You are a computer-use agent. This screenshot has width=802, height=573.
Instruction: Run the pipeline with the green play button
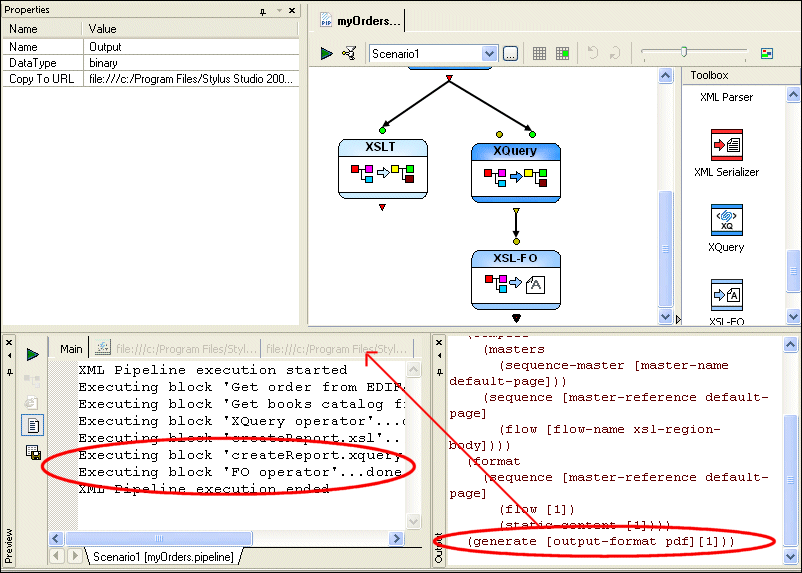326,53
